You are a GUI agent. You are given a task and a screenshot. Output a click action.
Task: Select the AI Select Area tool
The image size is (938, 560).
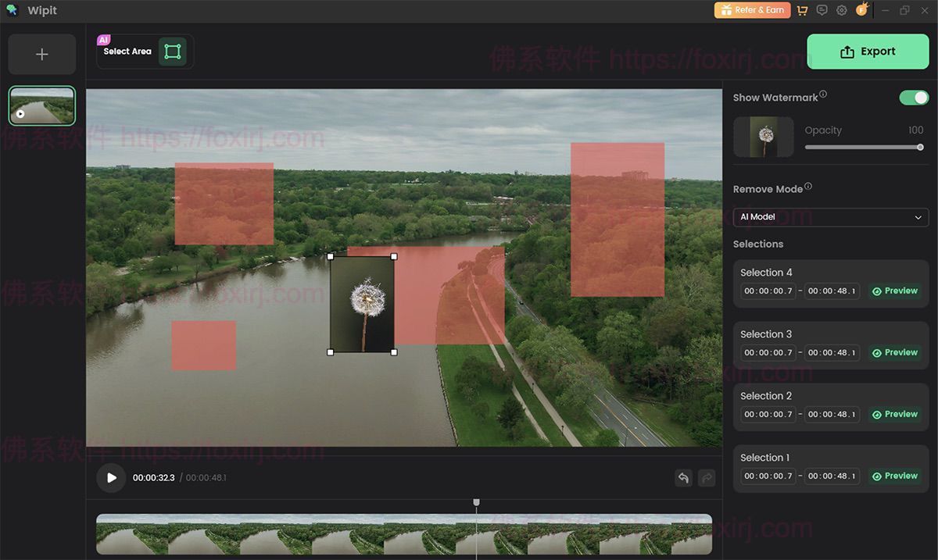(172, 51)
